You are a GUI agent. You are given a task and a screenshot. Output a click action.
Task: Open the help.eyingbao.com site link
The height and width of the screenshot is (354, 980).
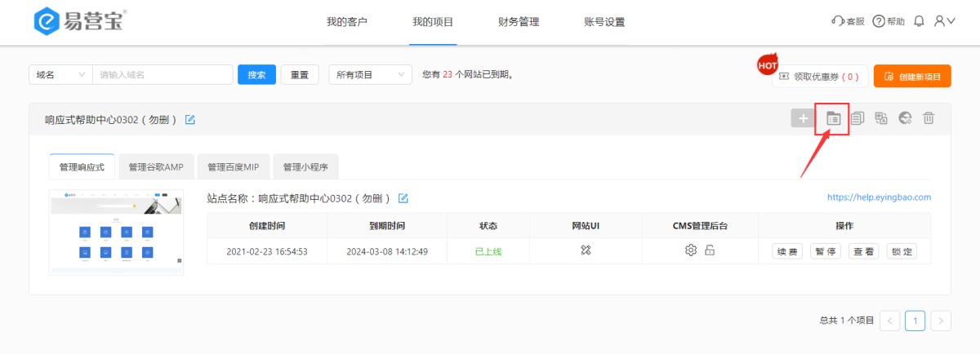(x=879, y=197)
